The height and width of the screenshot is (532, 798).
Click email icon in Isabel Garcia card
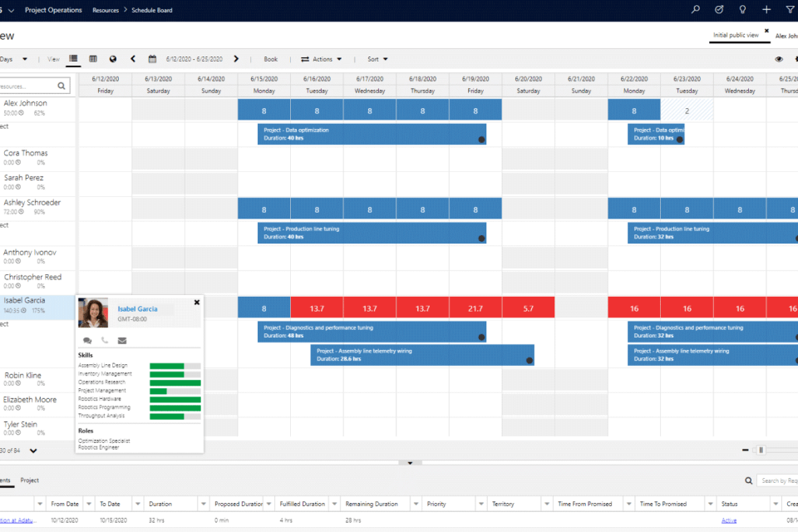coord(122,340)
